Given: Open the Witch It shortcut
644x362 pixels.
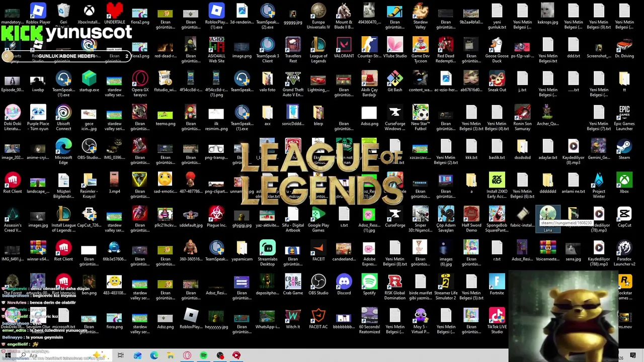Looking at the screenshot, I should [x=293, y=318].
